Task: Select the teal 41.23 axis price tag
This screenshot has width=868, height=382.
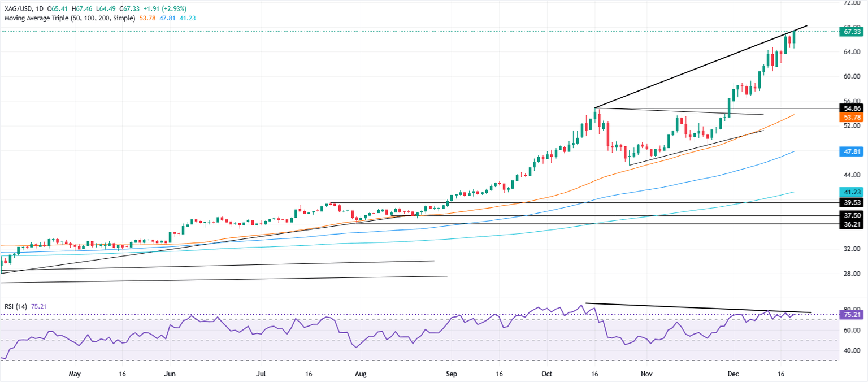Action: tap(852, 192)
